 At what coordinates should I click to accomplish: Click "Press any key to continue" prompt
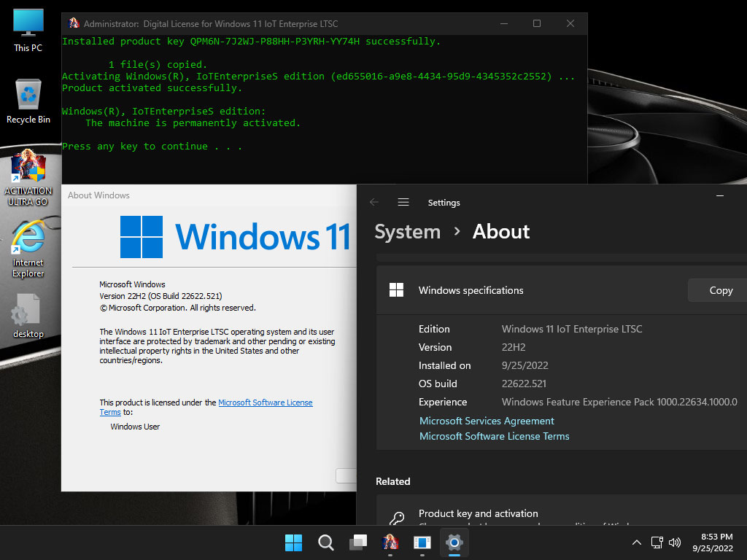click(x=152, y=146)
